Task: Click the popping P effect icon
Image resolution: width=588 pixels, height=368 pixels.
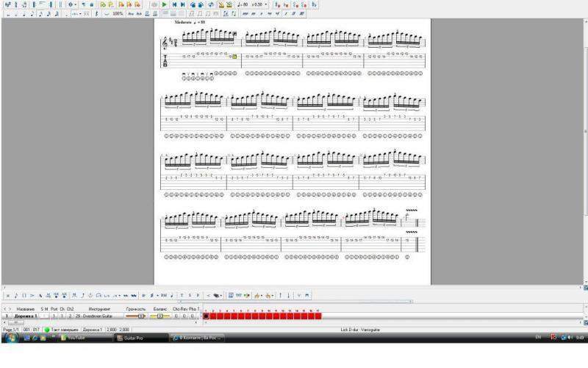Action: tap(198, 296)
